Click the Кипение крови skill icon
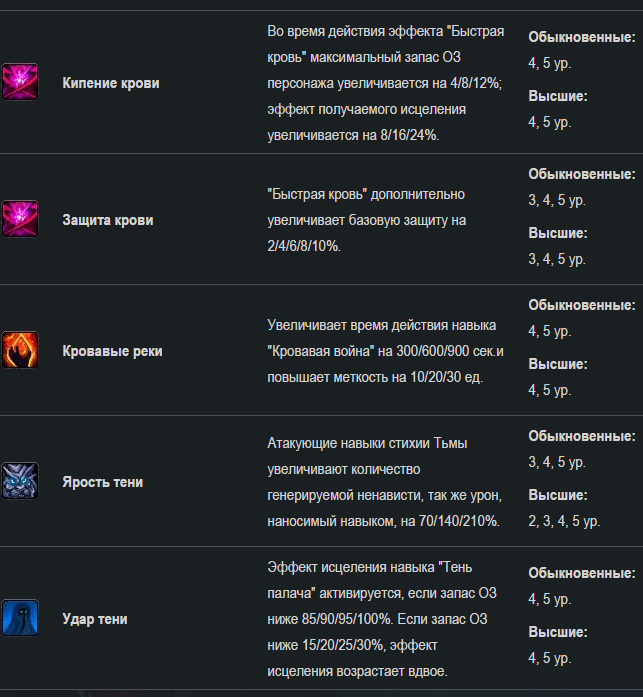Viewport: 643px width, 697px height. [x=20, y=82]
